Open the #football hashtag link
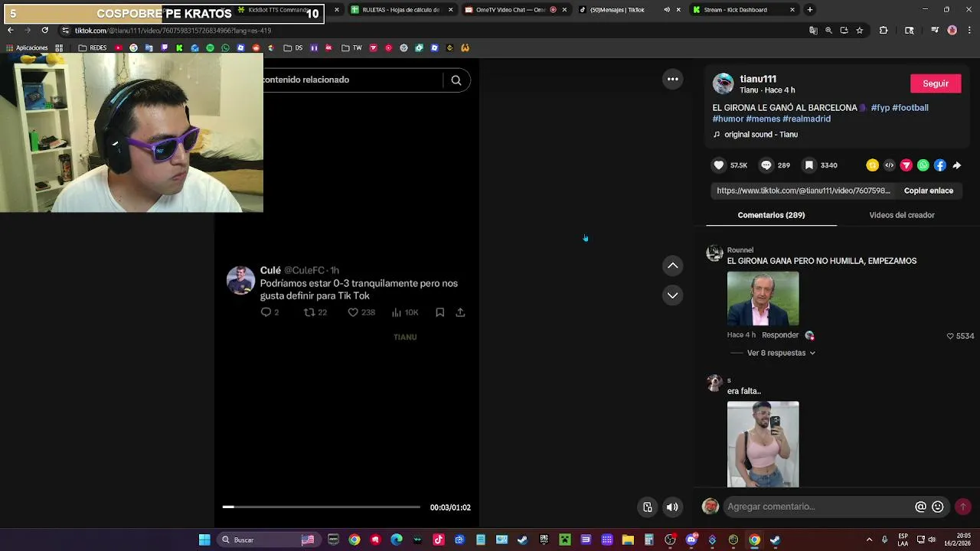Image resolution: width=980 pixels, height=551 pixels. [910, 108]
